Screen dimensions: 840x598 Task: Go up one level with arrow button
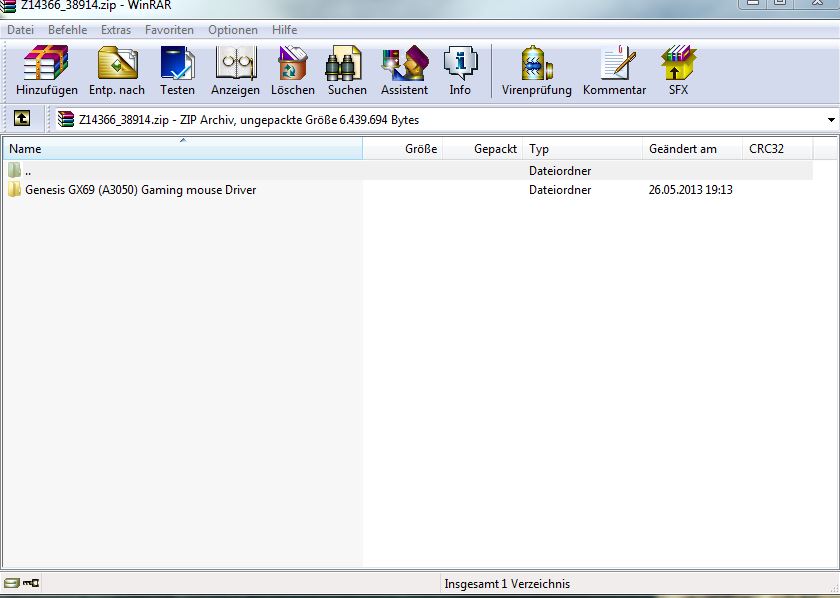point(22,118)
